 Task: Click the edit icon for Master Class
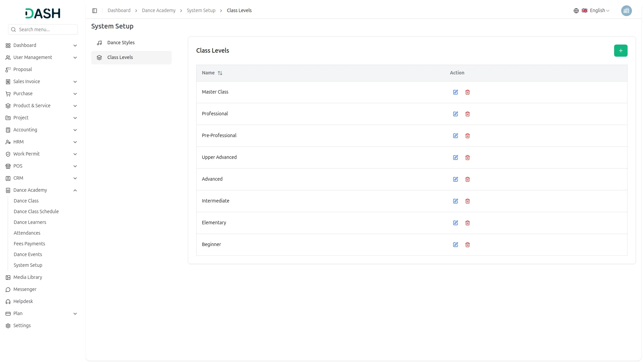[x=455, y=92]
